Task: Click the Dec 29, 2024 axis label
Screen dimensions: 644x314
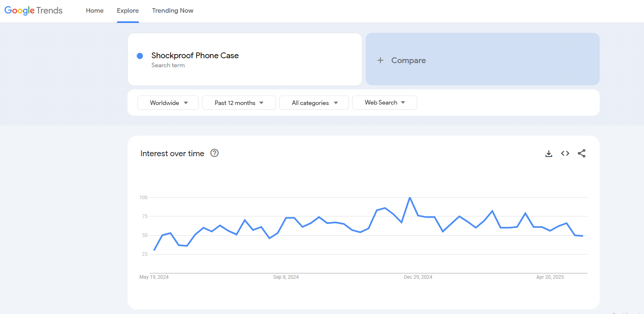Action: pos(418,277)
